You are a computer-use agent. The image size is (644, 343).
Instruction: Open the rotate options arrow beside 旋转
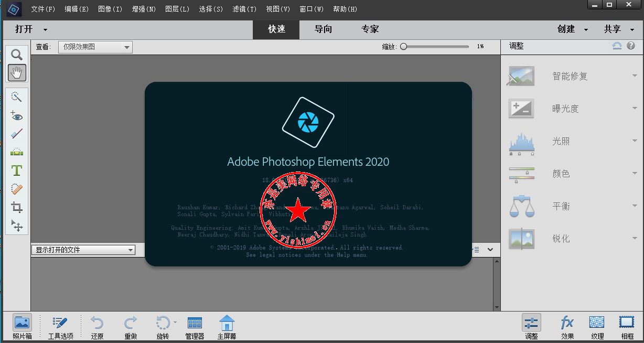coord(175,323)
